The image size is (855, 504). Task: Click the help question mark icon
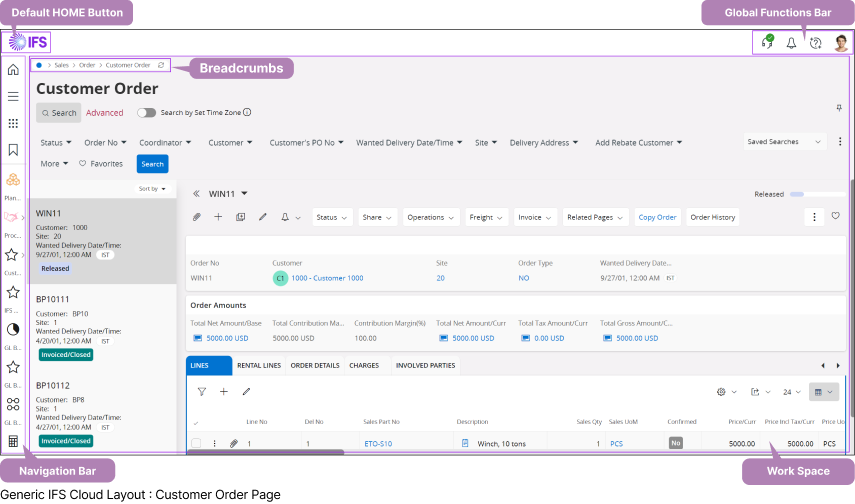coord(815,43)
